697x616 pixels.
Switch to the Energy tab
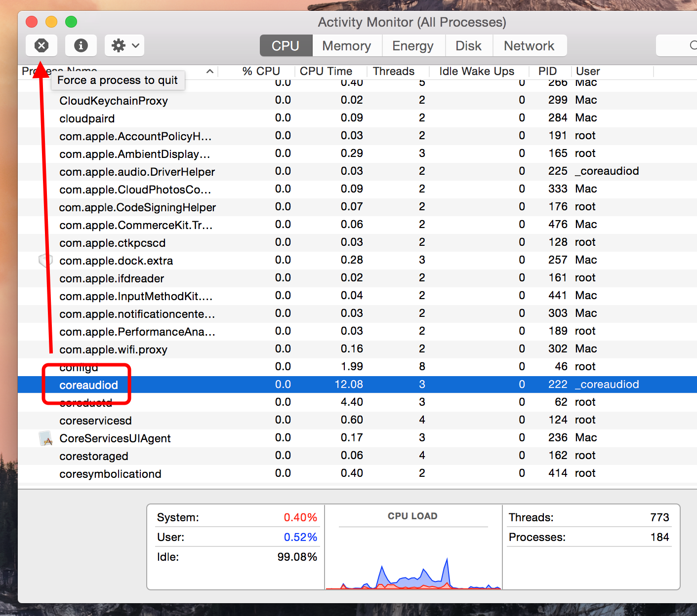click(412, 46)
